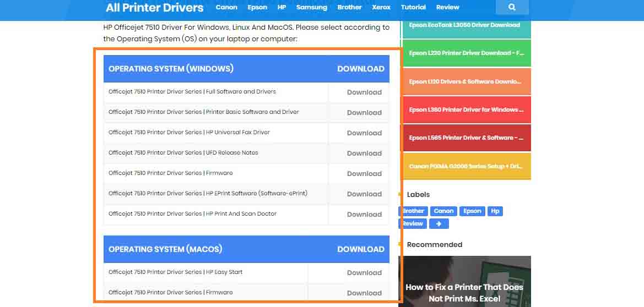This screenshot has width=644, height=307.
Task: Download UFD Release Notes
Action: point(364,153)
